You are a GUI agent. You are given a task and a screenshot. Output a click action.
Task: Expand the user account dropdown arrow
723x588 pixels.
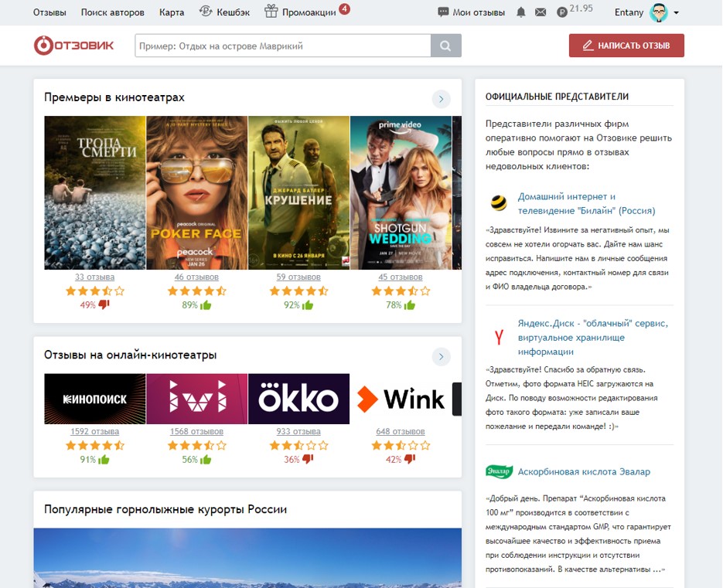click(x=676, y=13)
